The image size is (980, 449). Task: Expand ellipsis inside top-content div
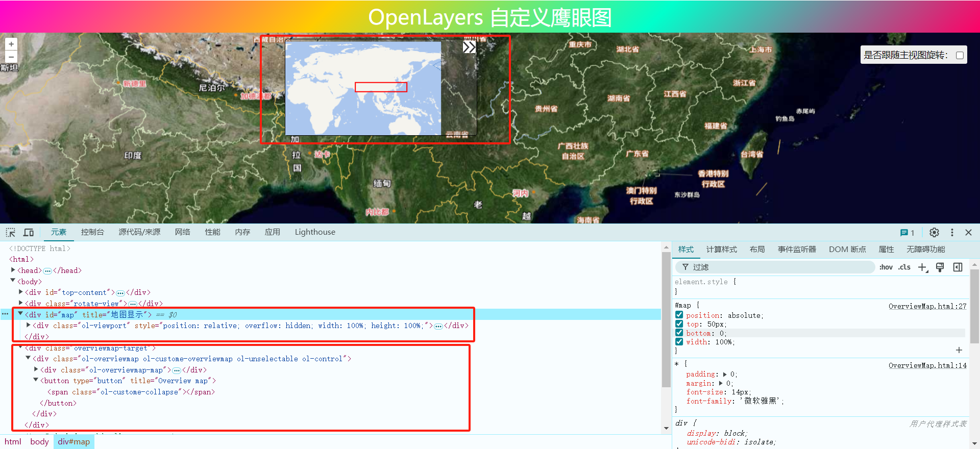coord(120,293)
